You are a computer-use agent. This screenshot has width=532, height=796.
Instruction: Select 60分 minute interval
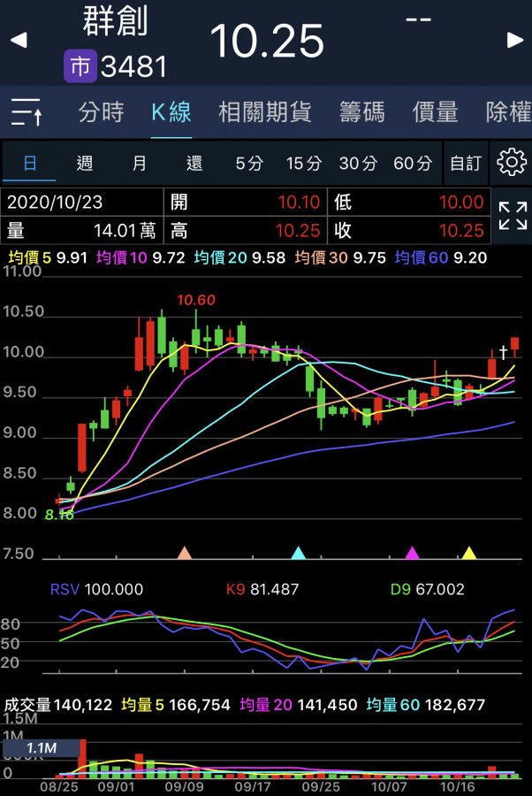(x=413, y=163)
